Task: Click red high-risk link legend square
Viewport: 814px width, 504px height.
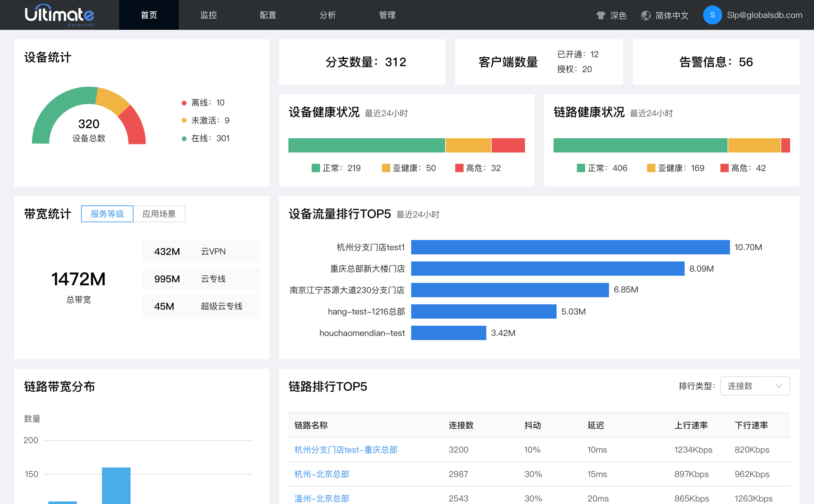Action: (724, 168)
